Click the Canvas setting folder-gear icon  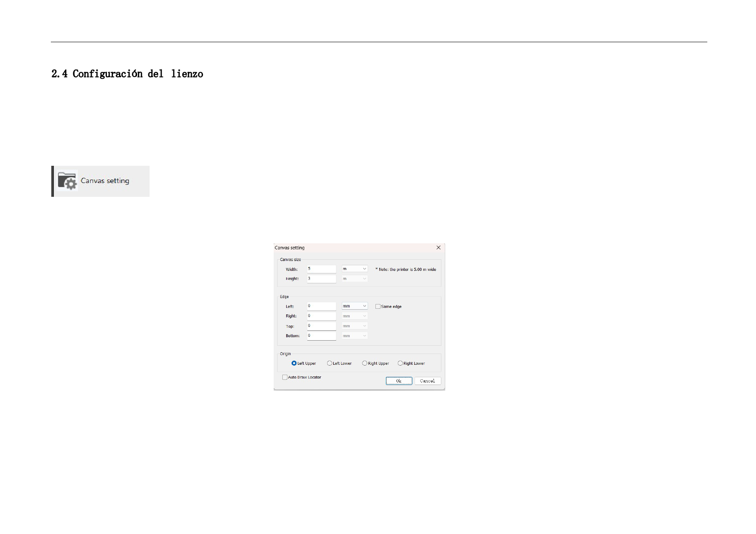67,181
